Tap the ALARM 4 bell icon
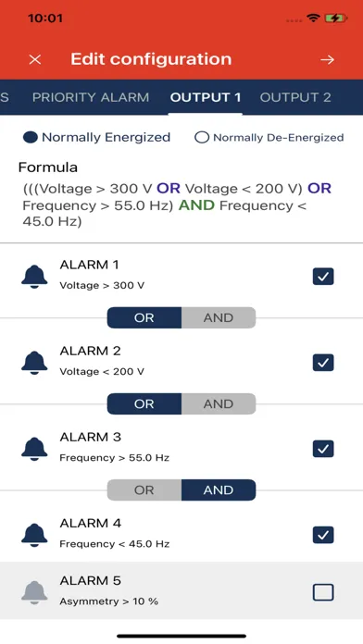This screenshot has height=644, width=363. (34, 535)
